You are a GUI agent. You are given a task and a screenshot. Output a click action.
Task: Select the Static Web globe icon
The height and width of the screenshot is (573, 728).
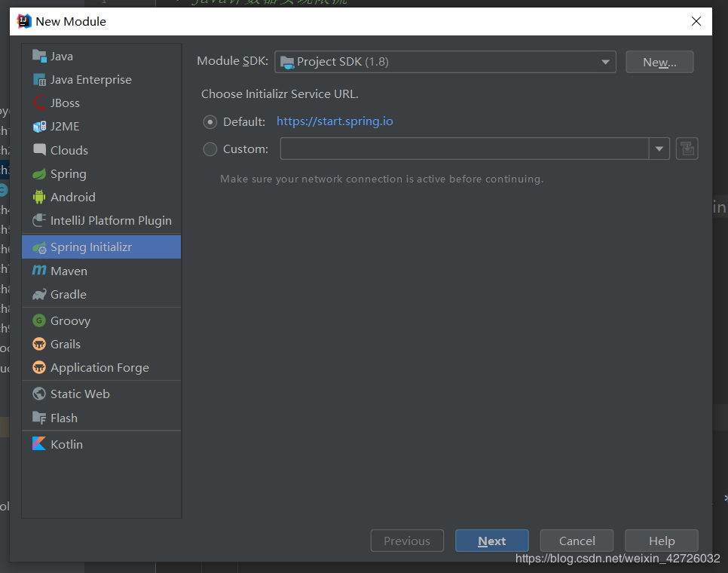[39, 394]
